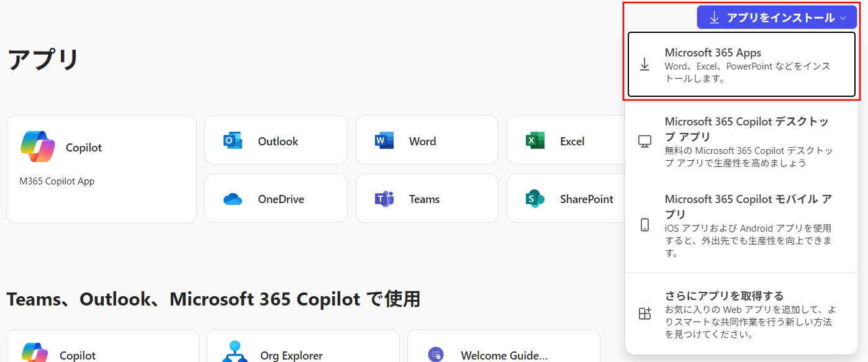Click the monitor icon for desktop app
The height and width of the screenshot is (362, 868).
[644, 142]
